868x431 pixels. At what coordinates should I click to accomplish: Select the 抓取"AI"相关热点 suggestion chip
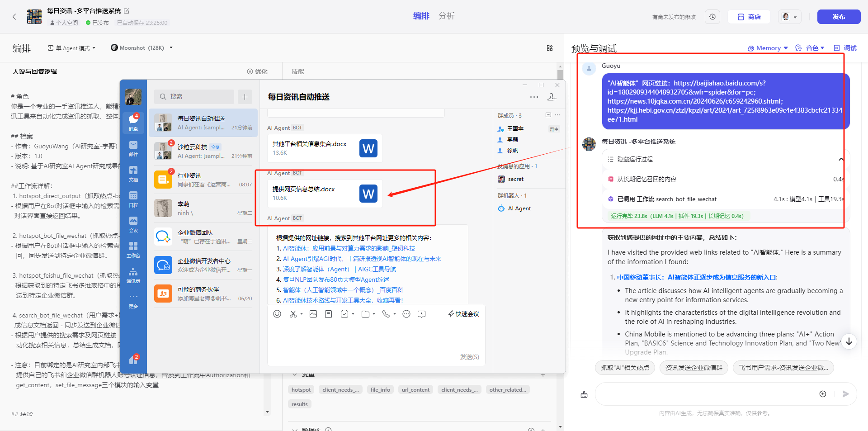[x=624, y=368]
